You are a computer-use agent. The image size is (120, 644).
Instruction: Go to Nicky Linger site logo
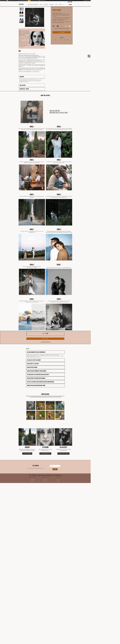(x=21, y=4)
